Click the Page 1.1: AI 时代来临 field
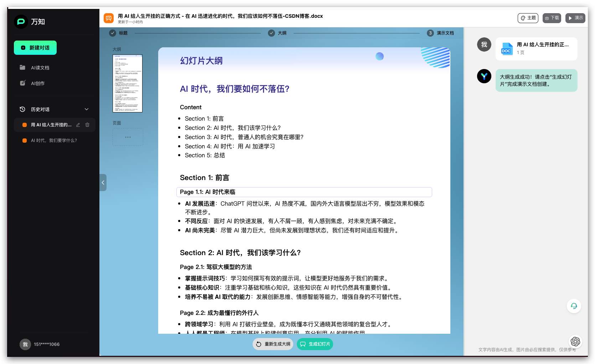This screenshot has height=364, width=595. (304, 192)
